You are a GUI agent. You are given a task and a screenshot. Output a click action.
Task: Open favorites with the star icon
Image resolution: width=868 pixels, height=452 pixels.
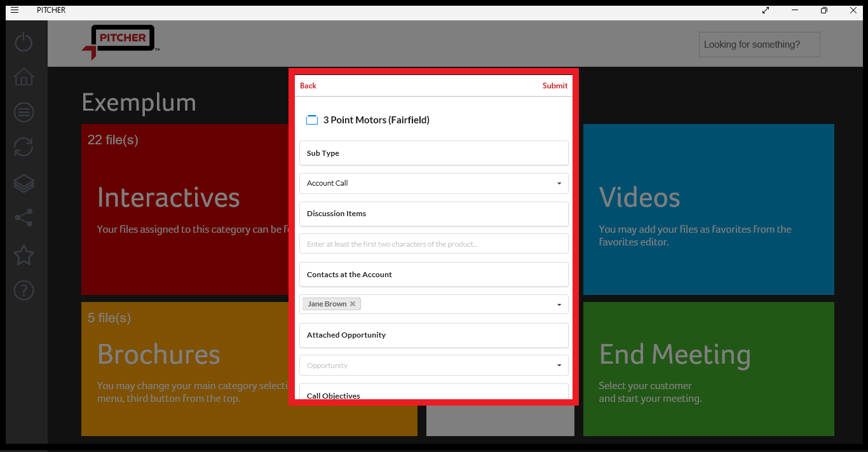pos(24,255)
